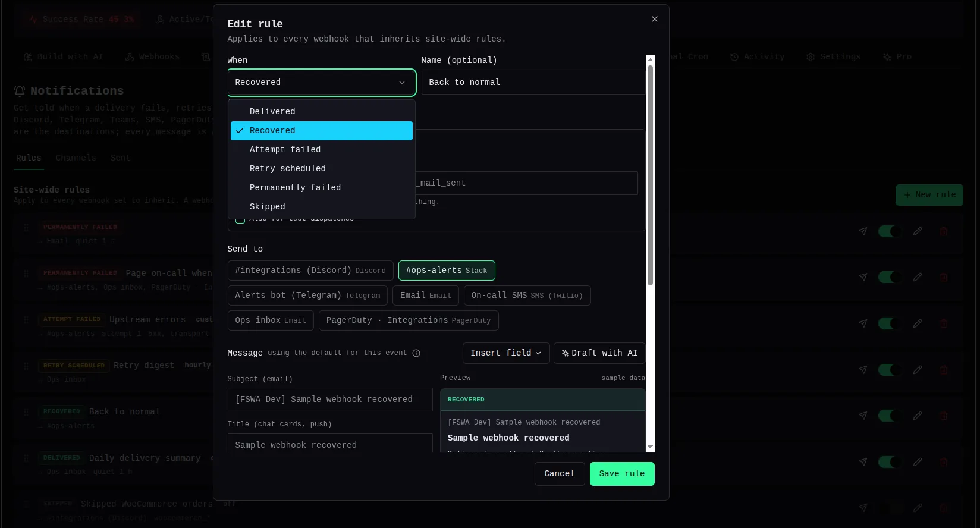Send test for Daily delivery summary rule
The height and width of the screenshot is (528, 980).
coord(862,462)
